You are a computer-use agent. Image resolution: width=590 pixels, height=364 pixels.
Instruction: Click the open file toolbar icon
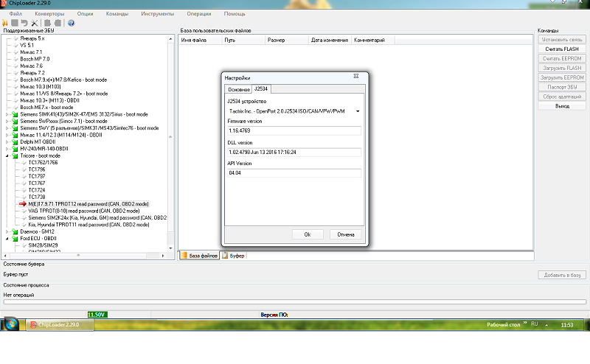6,23
